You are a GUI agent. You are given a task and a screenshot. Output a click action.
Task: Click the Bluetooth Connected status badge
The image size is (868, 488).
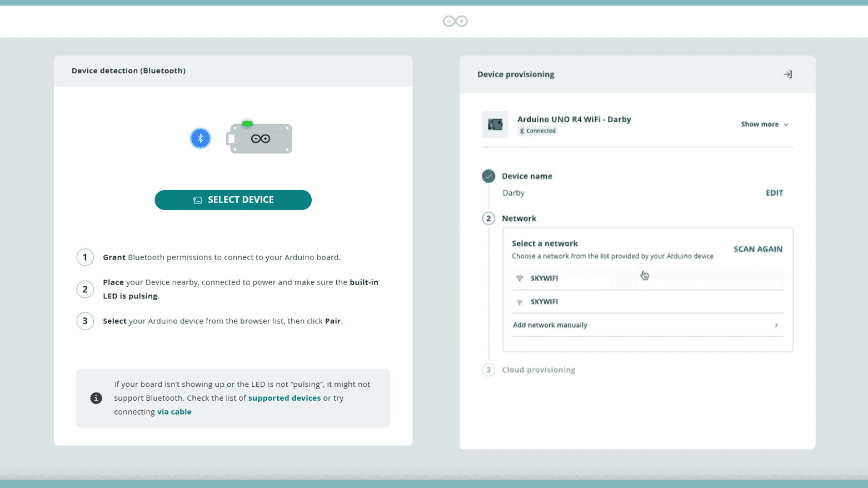(537, 131)
